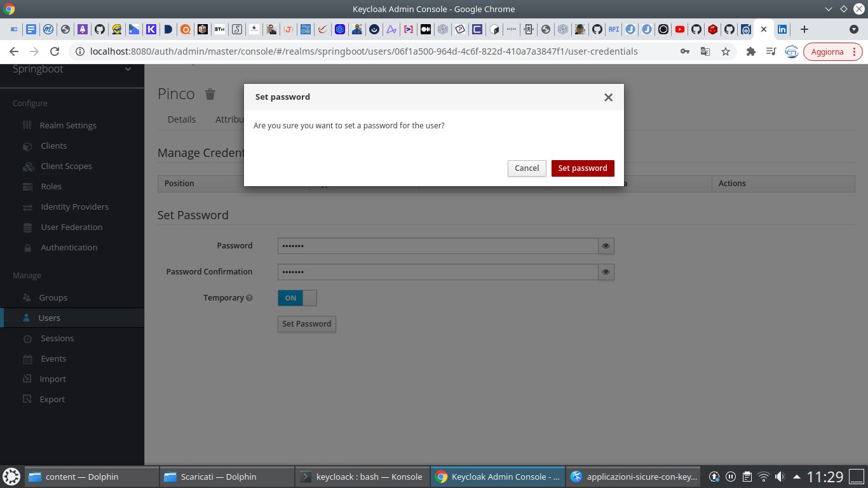The image size is (868, 488).
Task: Close the Set password dialog with X
Action: (x=608, y=97)
